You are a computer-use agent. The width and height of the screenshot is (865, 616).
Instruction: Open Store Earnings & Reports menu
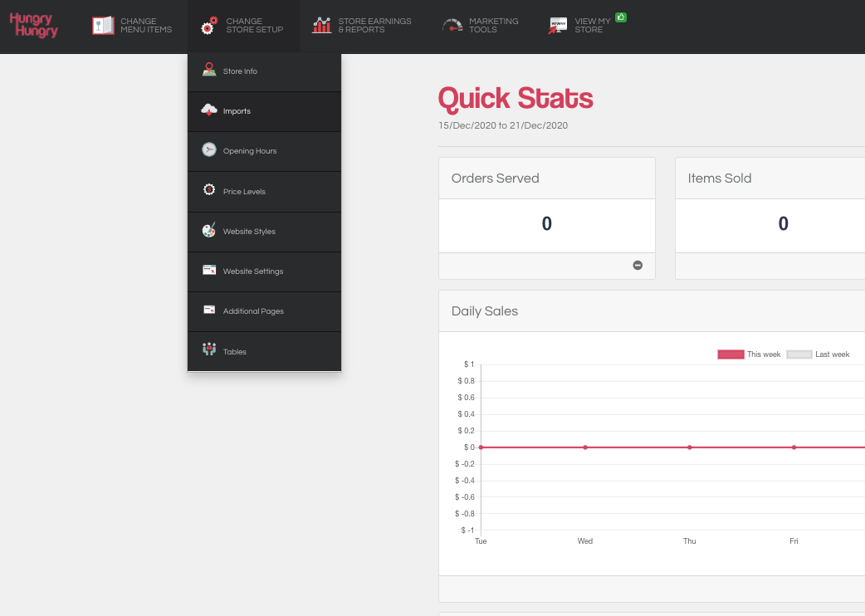pyautogui.click(x=362, y=26)
